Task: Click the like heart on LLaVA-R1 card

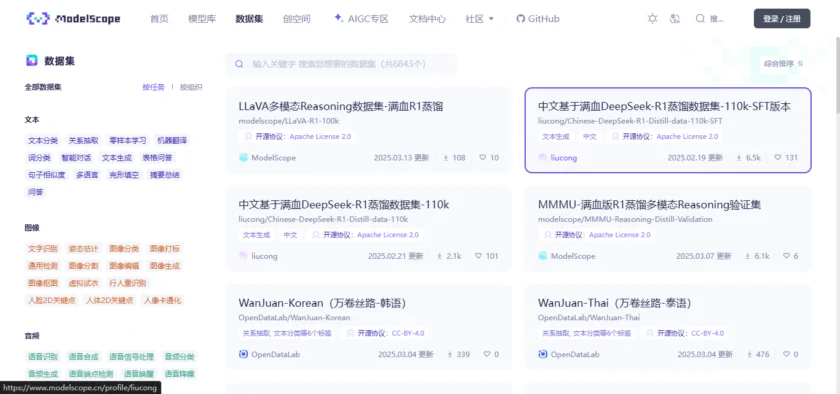Action: click(x=482, y=158)
